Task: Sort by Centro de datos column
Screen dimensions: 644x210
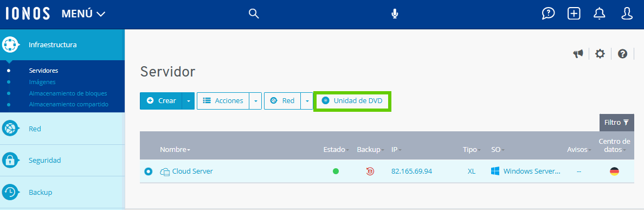Action: click(614, 145)
